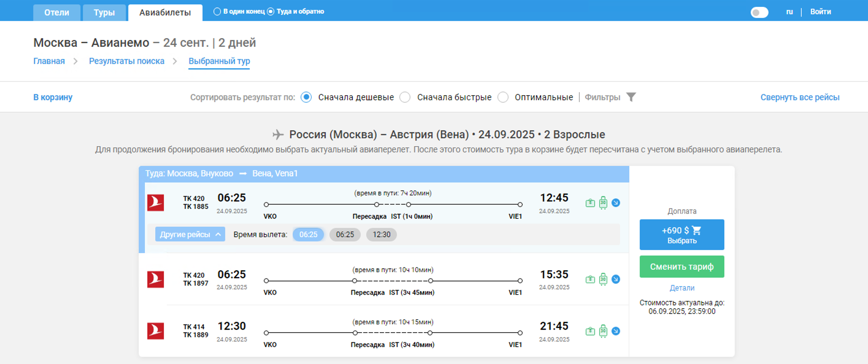Open the ru language selector

tap(789, 12)
